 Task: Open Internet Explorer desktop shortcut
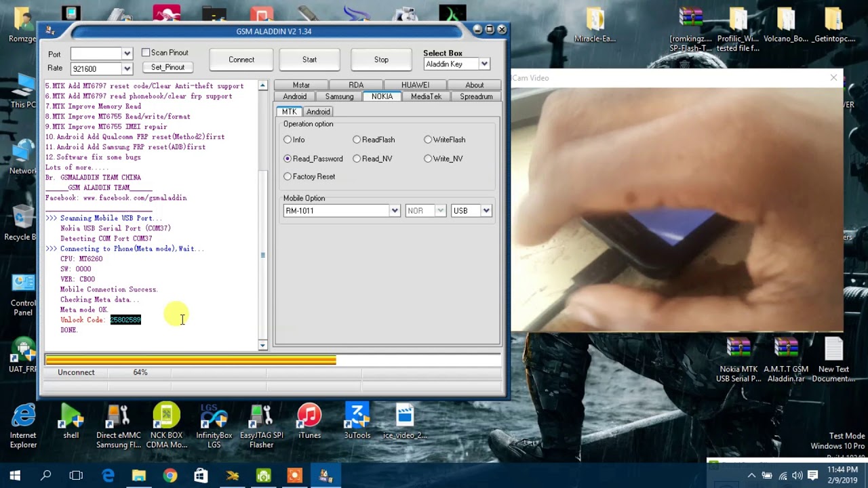23,426
